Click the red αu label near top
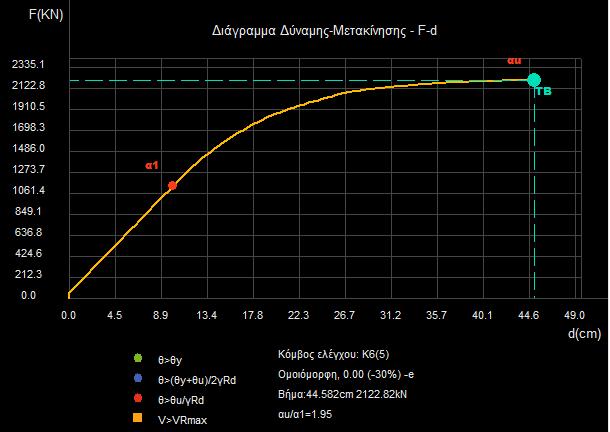The image size is (610, 432). (x=514, y=60)
